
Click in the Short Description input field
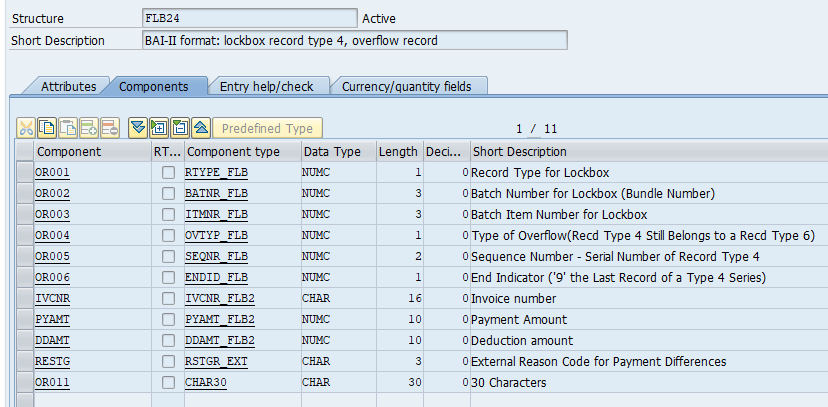pyautogui.click(x=354, y=41)
